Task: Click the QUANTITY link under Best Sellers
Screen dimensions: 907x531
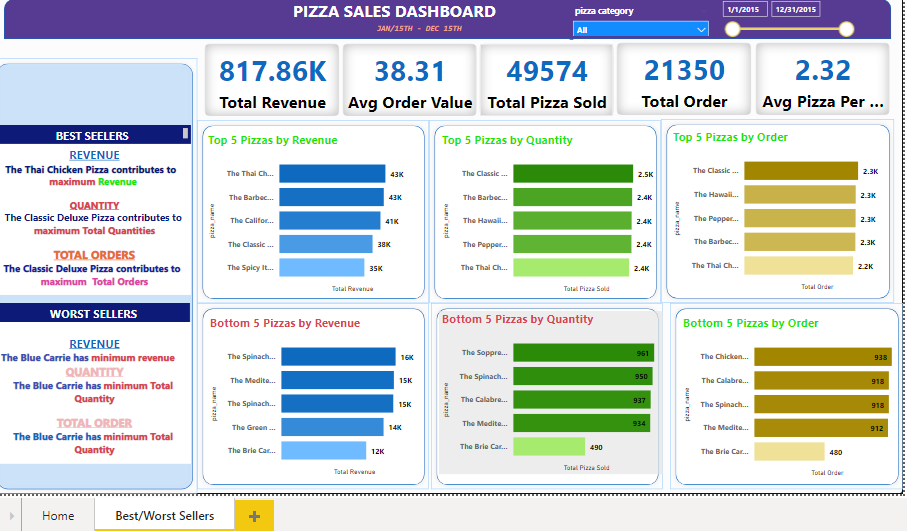Action: point(94,206)
